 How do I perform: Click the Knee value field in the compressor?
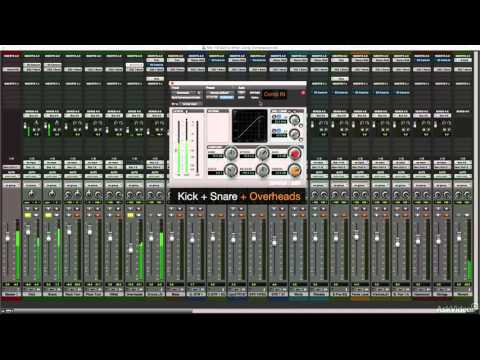click(x=216, y=156)
